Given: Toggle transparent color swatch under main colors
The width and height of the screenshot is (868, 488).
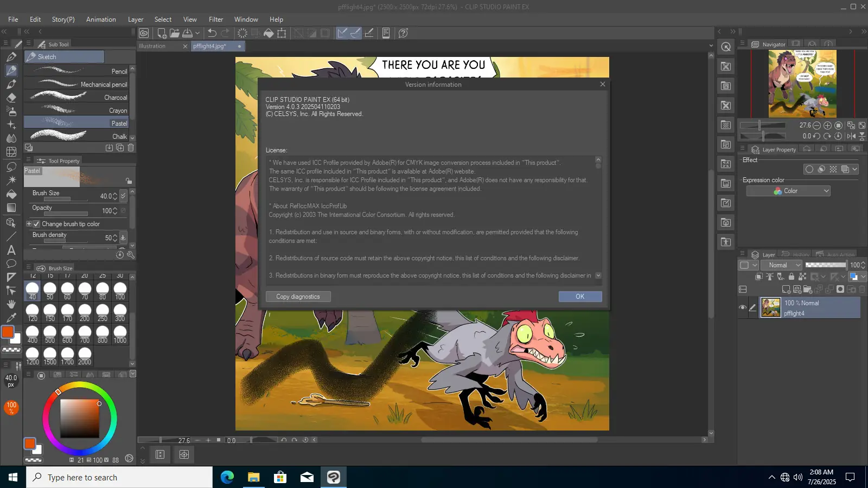Looking at the screenshot, I should click(11, 350).
